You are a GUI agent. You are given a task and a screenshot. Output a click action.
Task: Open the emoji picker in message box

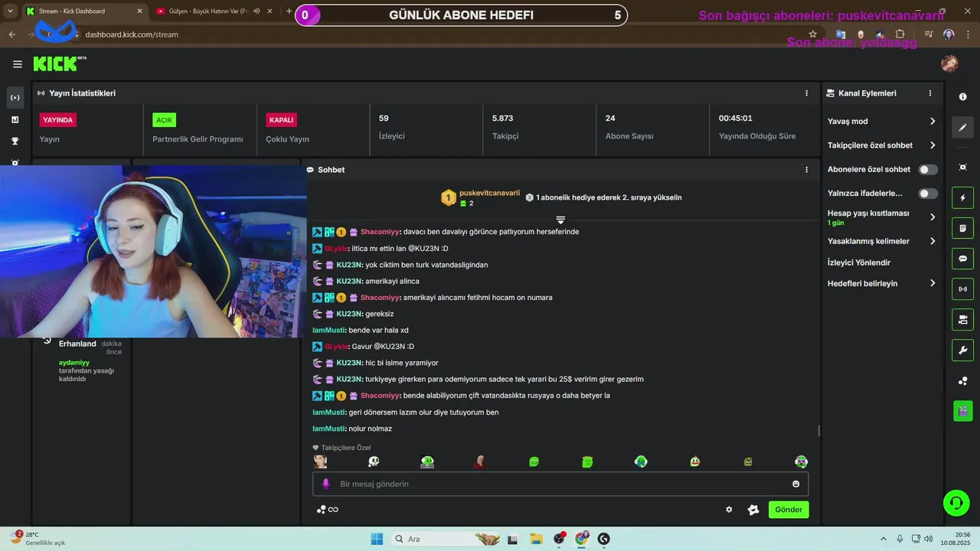coord(796,484)
